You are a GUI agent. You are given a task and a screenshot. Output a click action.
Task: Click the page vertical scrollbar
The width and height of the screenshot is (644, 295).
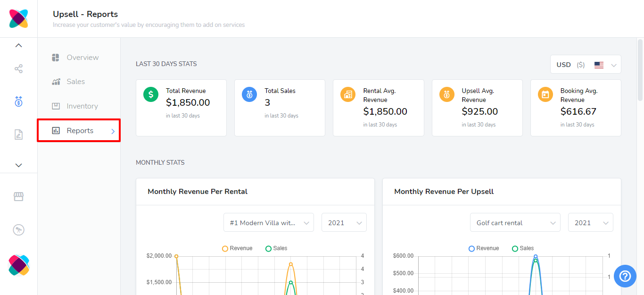[640, 70]
